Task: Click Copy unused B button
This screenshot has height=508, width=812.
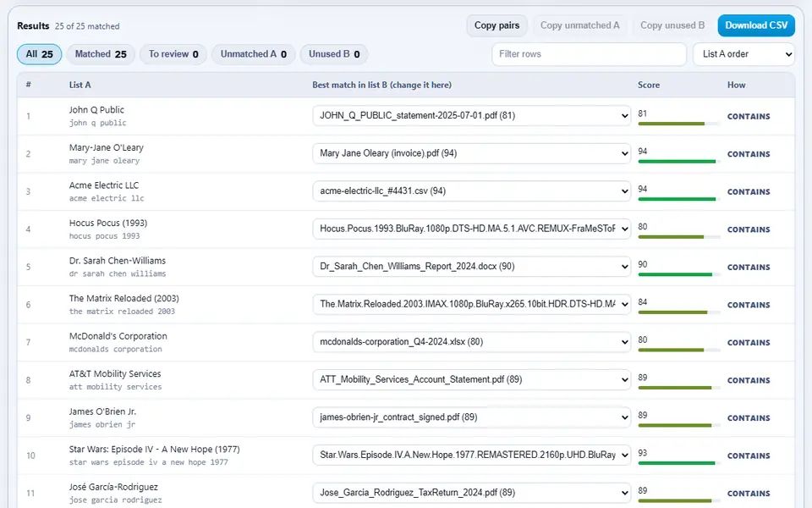Action: coord(672,25)
